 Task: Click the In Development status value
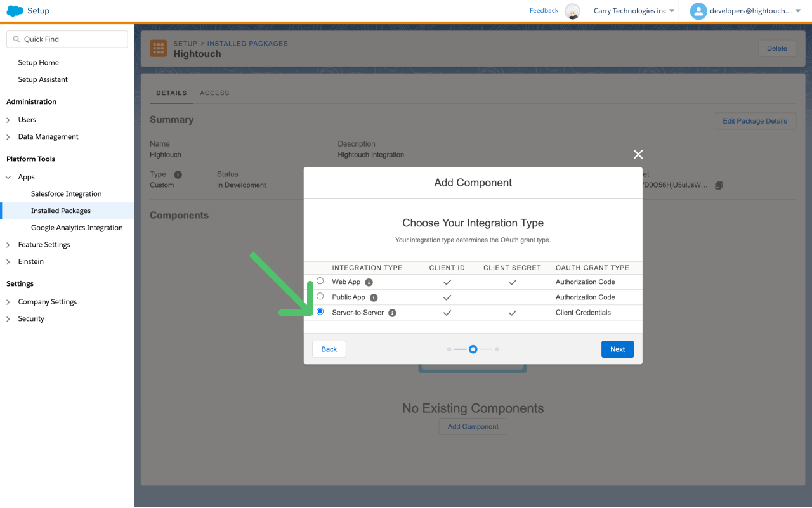(242, 185)
